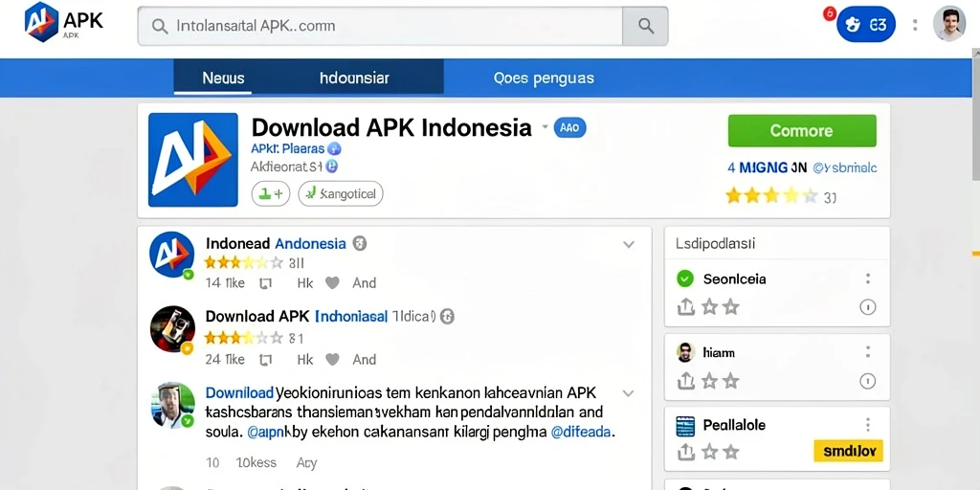Click 14 like on the first post
The image size is (980, 490).
[x=225, y=283]
